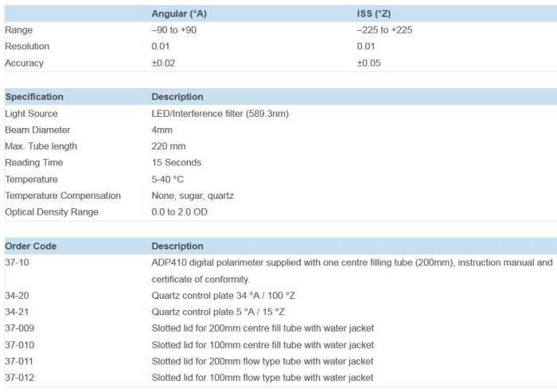The width and height of the screenshot is (557, 392).
Task: Click the Beam Diameter row label
Action: pyautogui.click(x=37, y=130)
